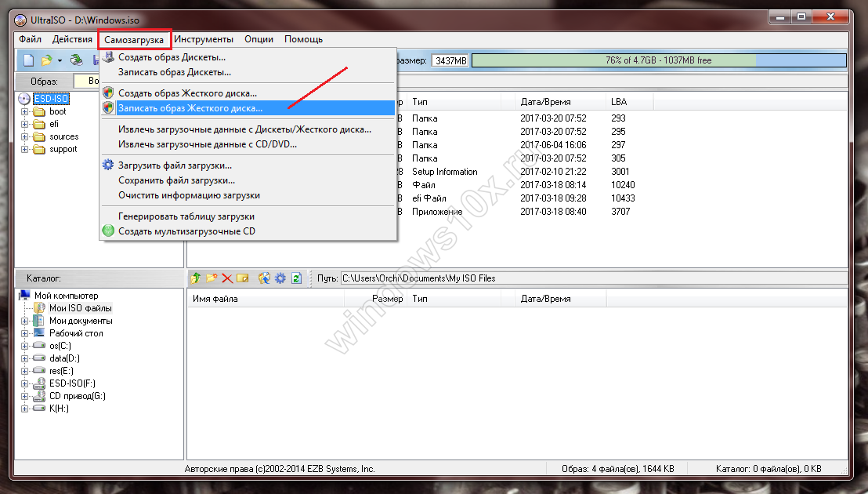This screenshot has height=494, width=868.
Task: Open the Опции menu
Action: pyautogui.click(x=259, y=39)
